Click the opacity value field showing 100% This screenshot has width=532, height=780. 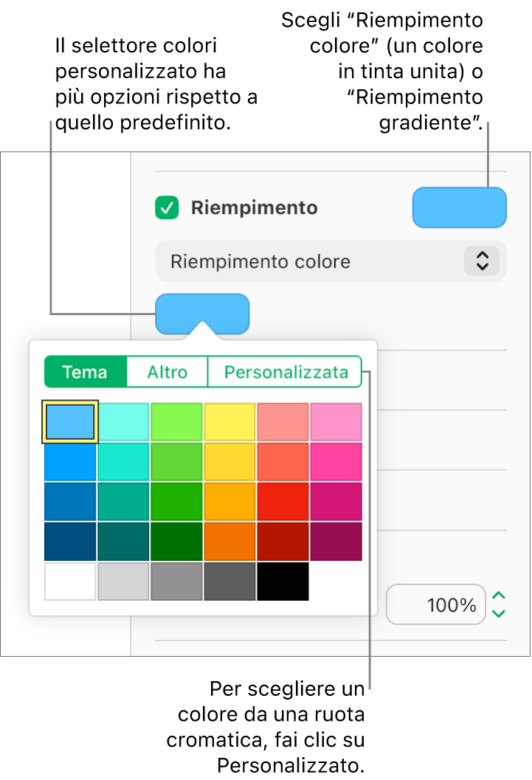point(435,604)
